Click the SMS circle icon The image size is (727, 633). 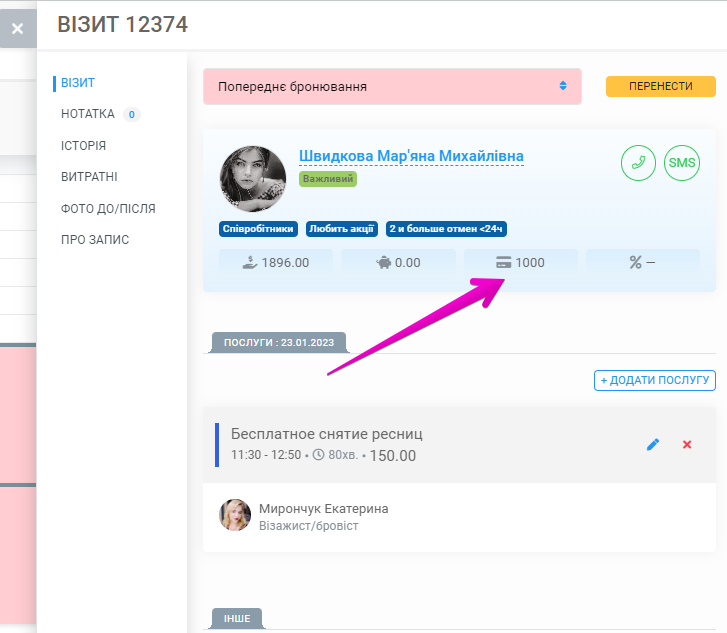(x=682, y=163)
